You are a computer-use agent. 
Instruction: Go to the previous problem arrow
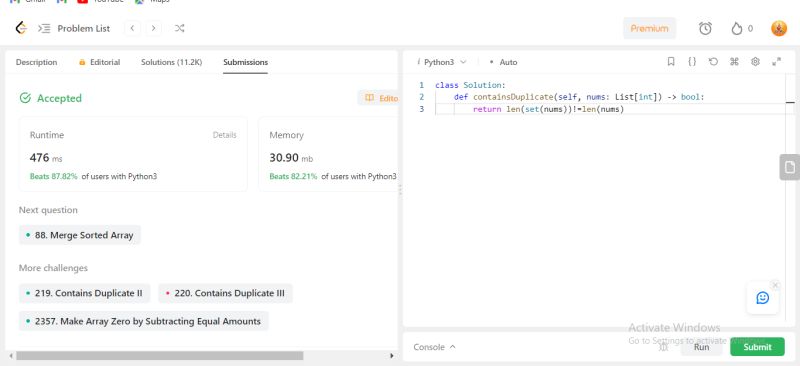click(133, 28)
